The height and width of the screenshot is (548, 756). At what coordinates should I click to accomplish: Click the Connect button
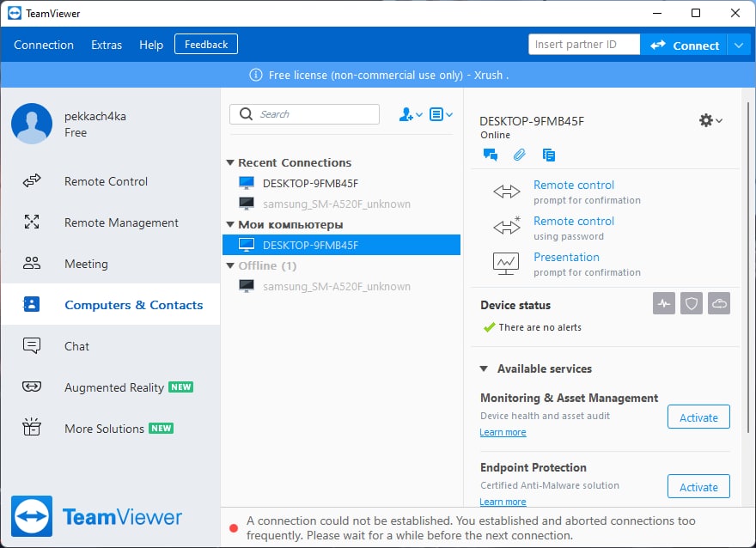point(684,46)
